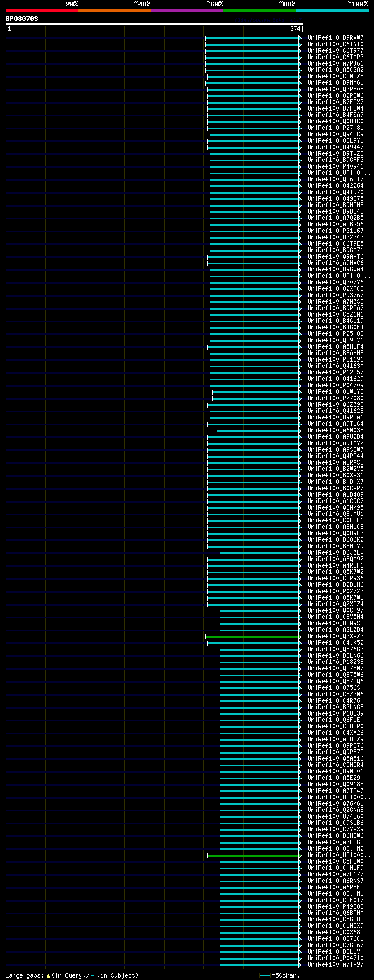Select hit label UniRef100_Q6ZZ92
The image size is (374, 980).
point(335,405)
